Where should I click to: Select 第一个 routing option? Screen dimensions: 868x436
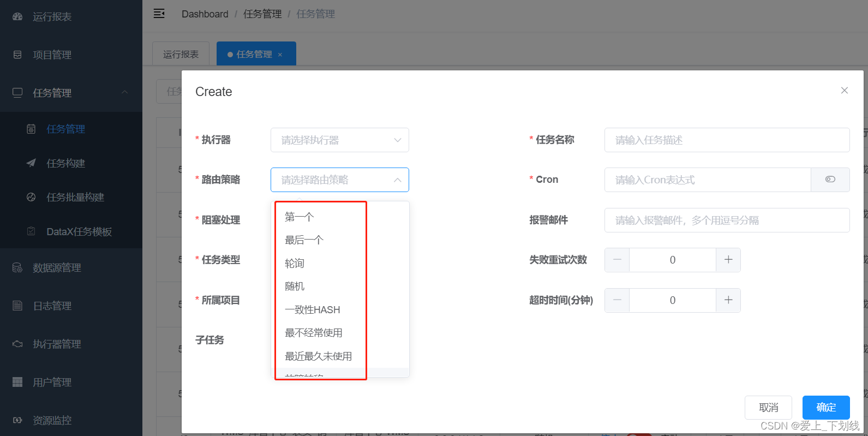coord(340,217)
